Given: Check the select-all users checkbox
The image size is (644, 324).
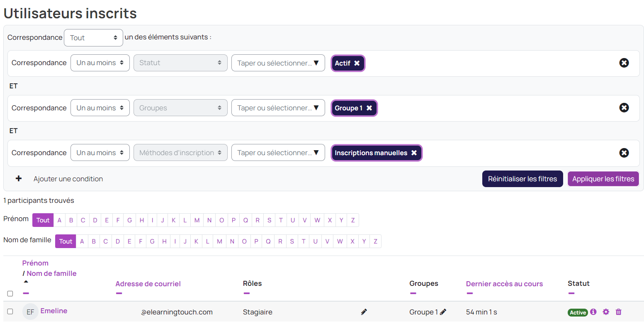Looking at the screenshot, I should (10, 294).
